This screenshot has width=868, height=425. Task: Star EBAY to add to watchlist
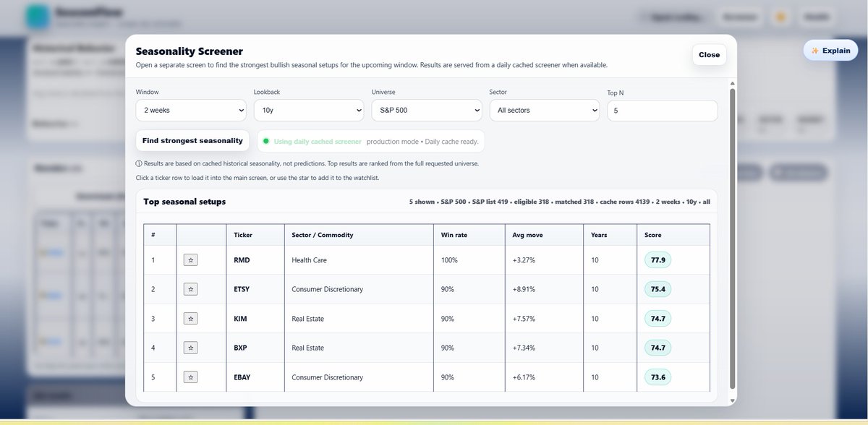[x=190, y=377]
